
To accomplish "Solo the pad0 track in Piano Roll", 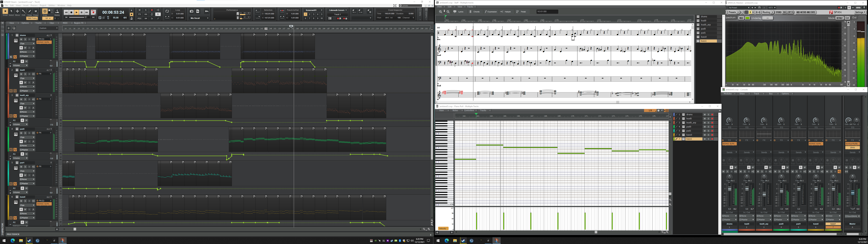I will (708, 127).
